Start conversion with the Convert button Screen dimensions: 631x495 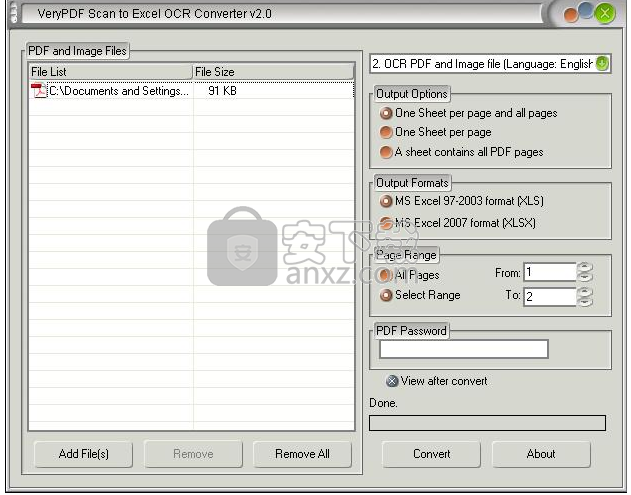click(x=431, y=454)
